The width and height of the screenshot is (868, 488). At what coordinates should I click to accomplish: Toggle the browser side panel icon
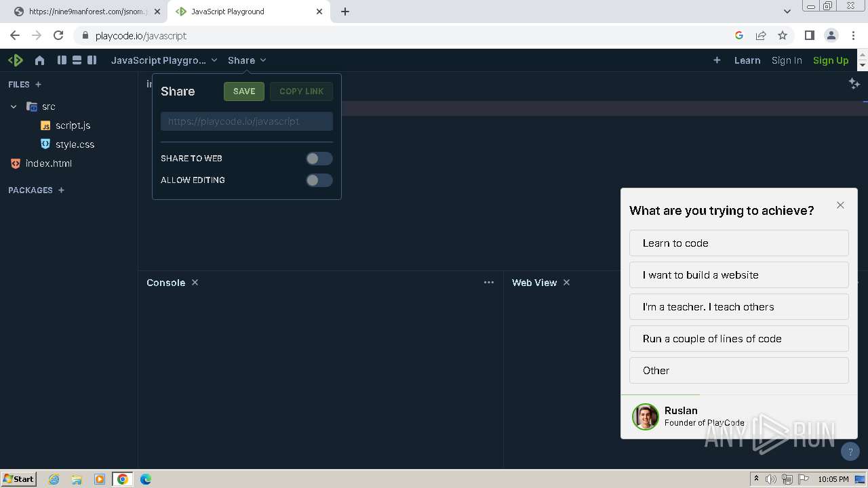tap(809, 35)
